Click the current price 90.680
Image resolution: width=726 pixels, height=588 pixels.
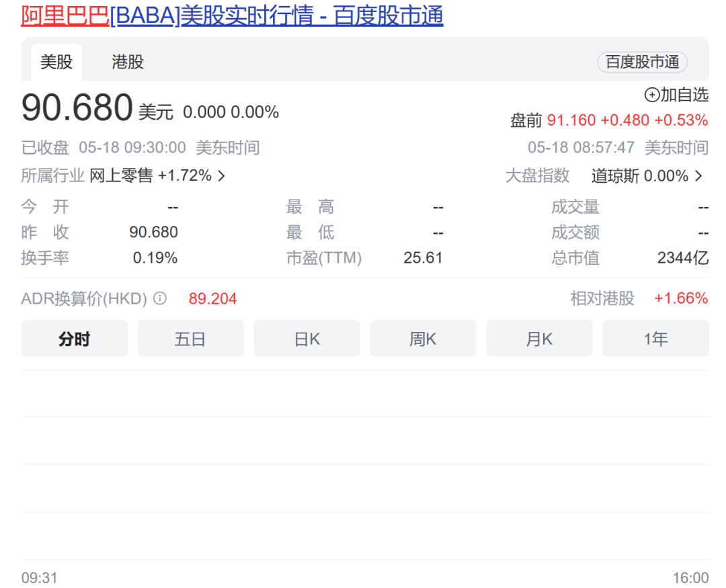77,108
